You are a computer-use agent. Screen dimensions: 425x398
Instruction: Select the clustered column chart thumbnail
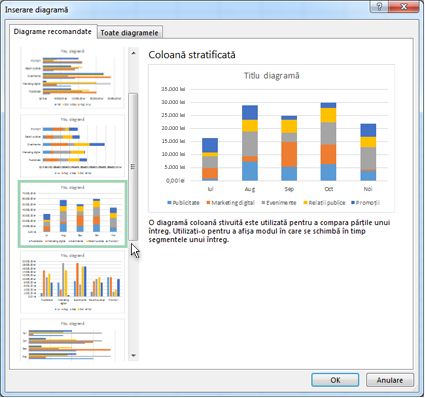pos(72,282)
